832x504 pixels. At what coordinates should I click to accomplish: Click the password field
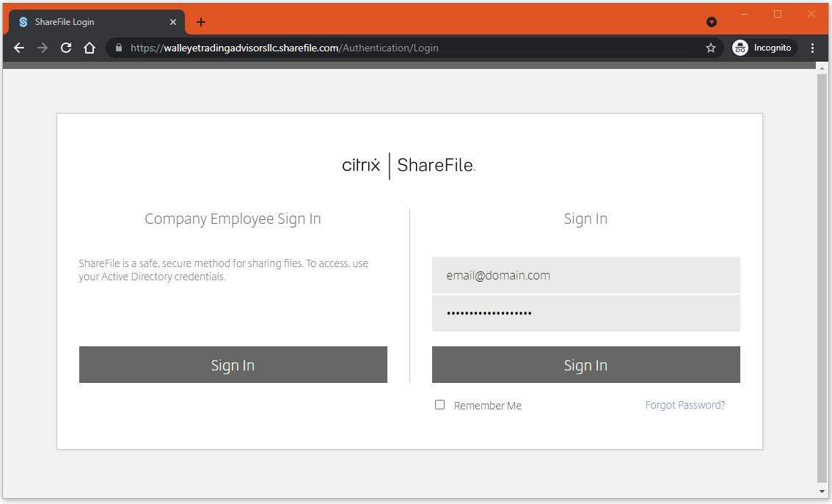585,313
